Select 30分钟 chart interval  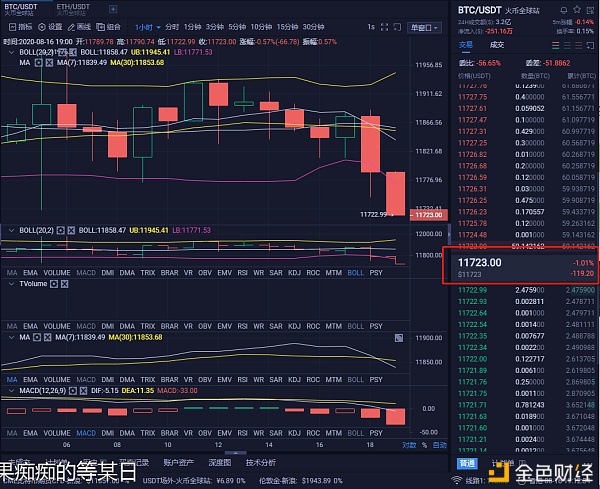(x=313, y=27)
